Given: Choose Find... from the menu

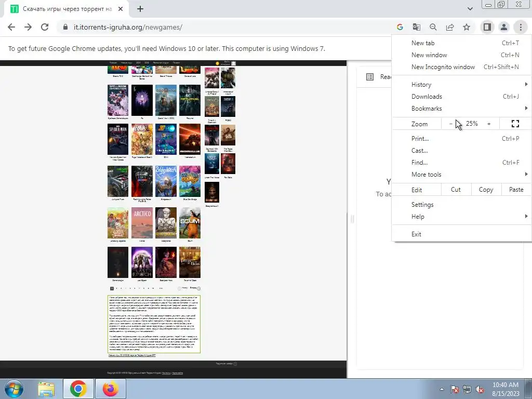Looking at the screenshot, I should click(x=461, y=162).
